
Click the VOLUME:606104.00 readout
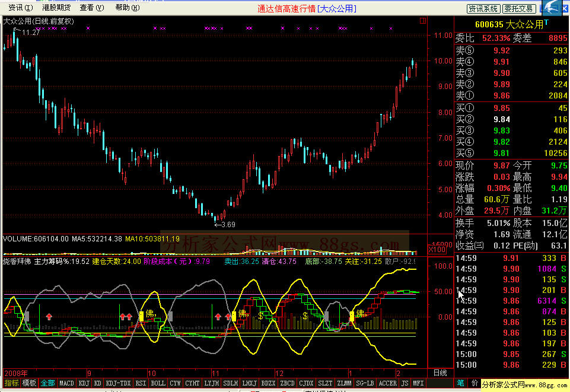[36, 238]
